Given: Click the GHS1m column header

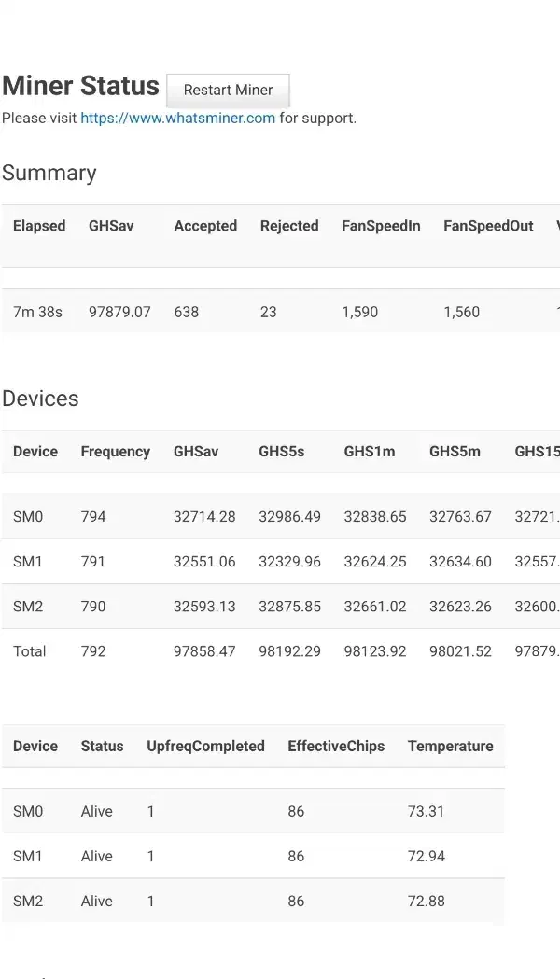Looking at the screenshot, I should (369, 452).
